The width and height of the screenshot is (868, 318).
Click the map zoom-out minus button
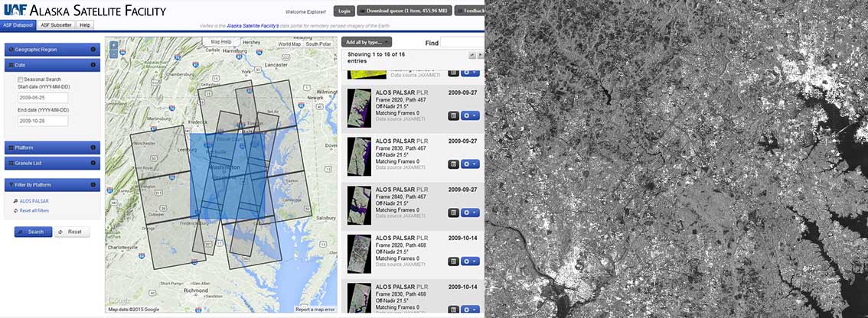[113, 54]
